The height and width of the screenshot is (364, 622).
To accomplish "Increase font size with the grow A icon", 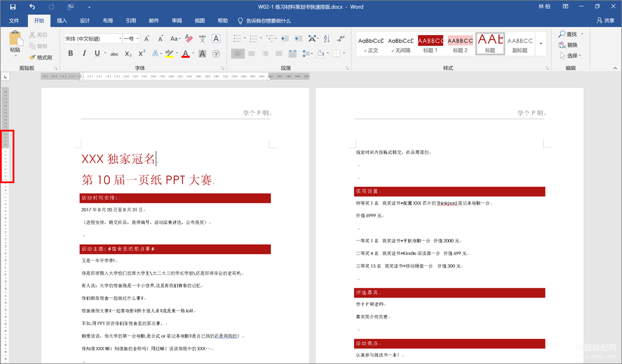I will coord(147,38).
